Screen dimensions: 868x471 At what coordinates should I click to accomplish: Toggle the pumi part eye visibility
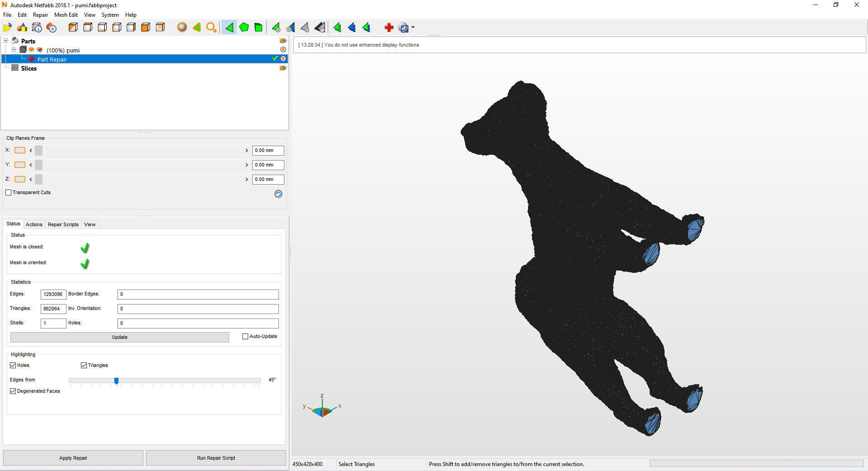point(32,50)
